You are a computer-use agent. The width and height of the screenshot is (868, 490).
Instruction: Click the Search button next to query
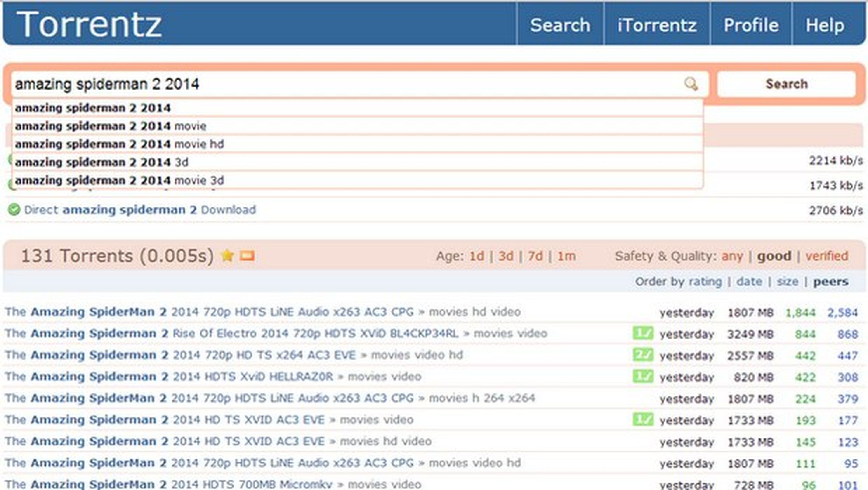(x=786, y=84)
